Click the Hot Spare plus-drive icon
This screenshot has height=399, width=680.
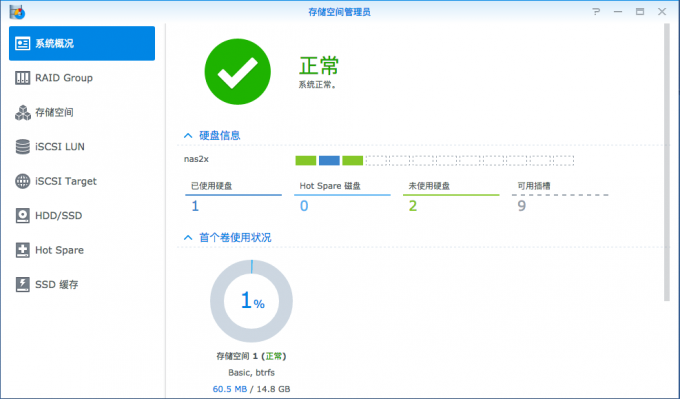point(23,250)
